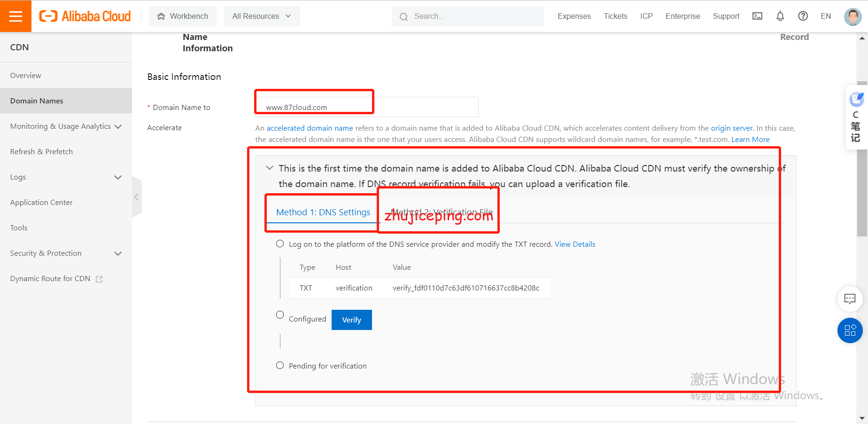Screen dimensions: 868x424
Task: Select the Pending for verification circle
Action: coord(280,365)
